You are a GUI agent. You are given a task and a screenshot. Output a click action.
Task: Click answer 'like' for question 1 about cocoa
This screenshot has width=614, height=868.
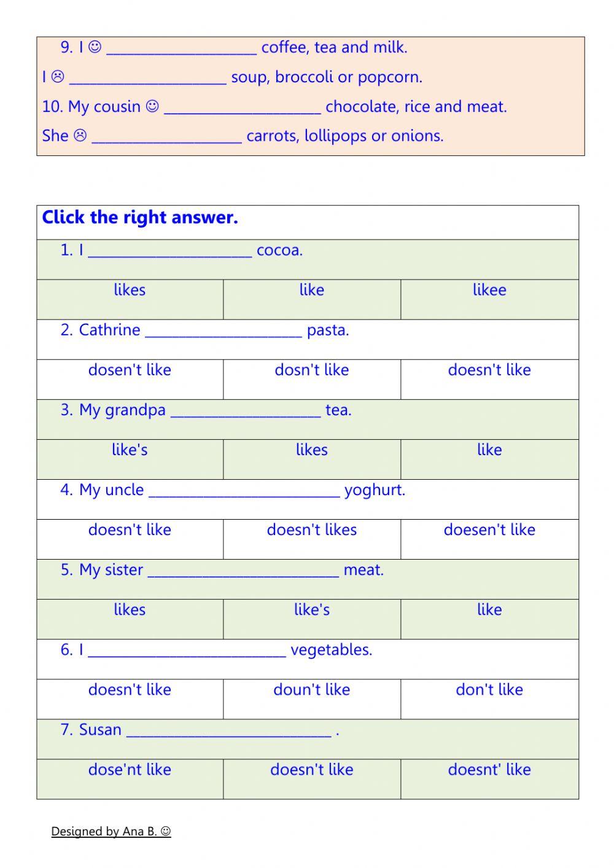(x=312, y=291)
